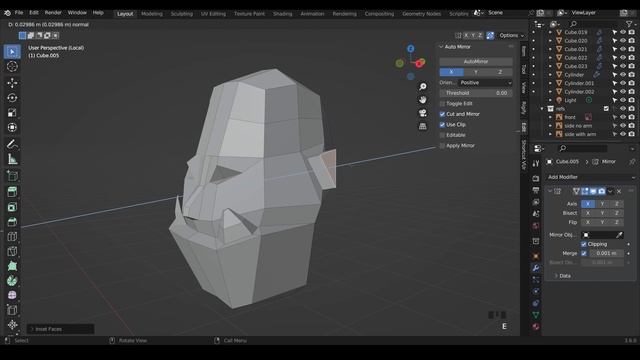Enable Bisect X in Mirror modifier

point(588,213)
